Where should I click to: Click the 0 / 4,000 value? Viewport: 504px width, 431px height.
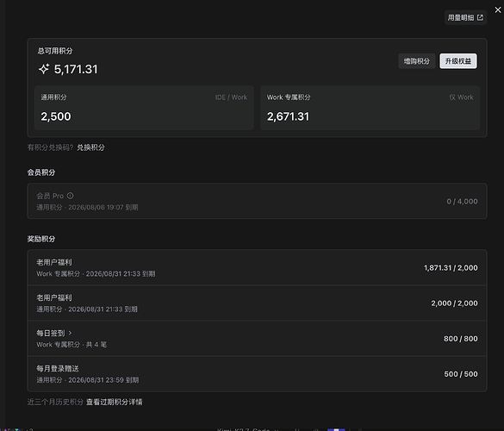tap(462, 202)
